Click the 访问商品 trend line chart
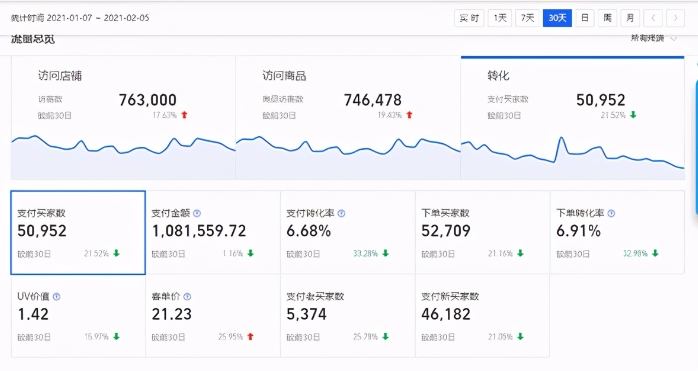The width and height of the screenshot is (698, 371). (348, 157)
